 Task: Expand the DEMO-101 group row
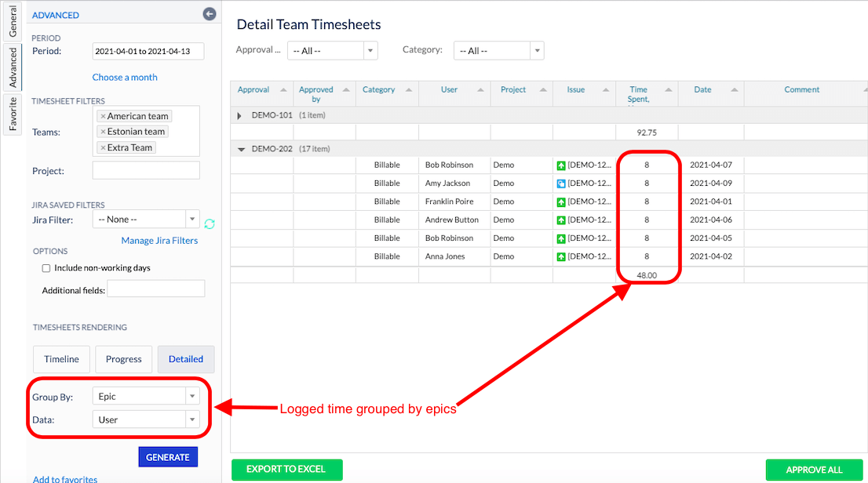(x=239, y=115)
